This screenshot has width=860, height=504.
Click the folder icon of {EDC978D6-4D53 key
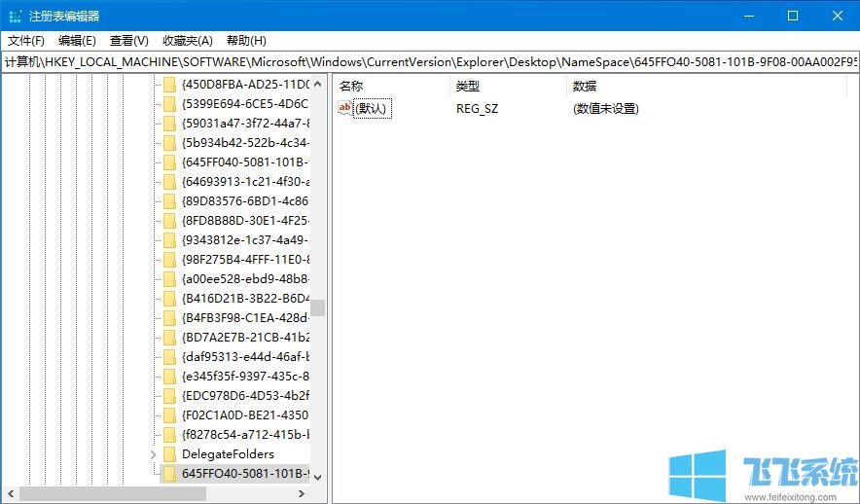[169, 396]
